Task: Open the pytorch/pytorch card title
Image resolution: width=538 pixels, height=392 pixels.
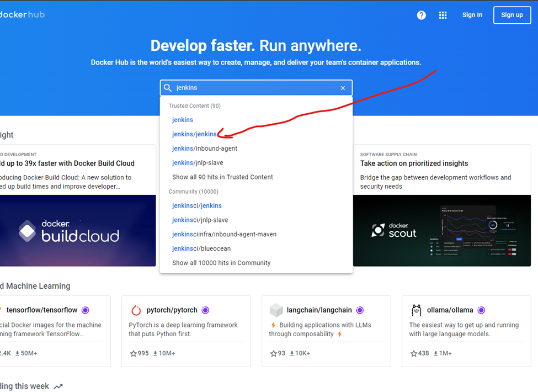Action: (x=172, y=310)
